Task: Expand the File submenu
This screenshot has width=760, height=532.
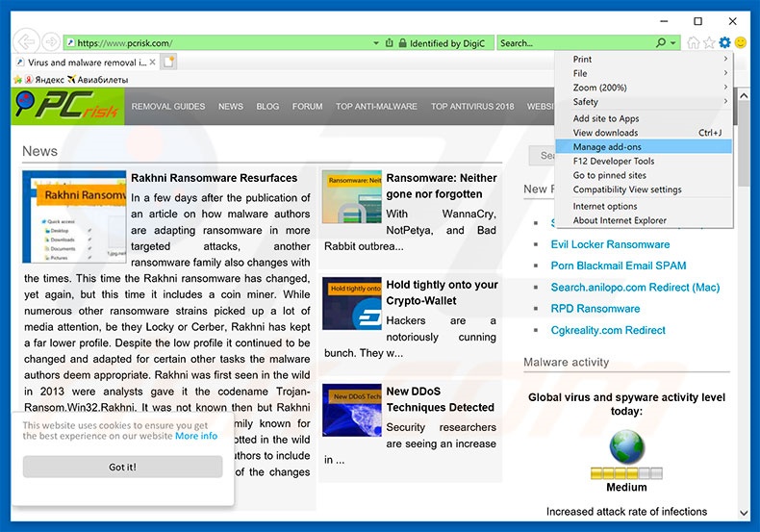Action: coord(645,73)
